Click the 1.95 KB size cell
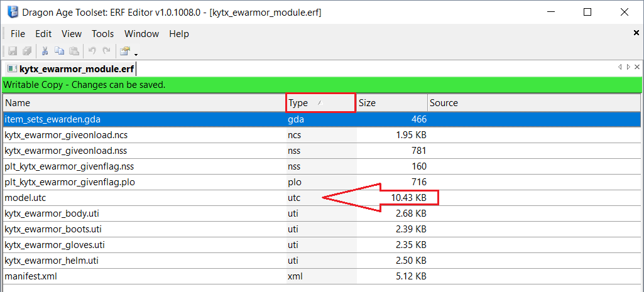Viewport: 644px width, 292px height. [x=391, y=135]
